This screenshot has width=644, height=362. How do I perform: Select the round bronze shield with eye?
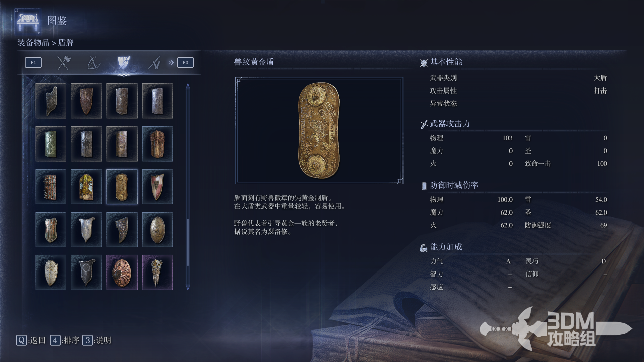[x=122, y=273]
